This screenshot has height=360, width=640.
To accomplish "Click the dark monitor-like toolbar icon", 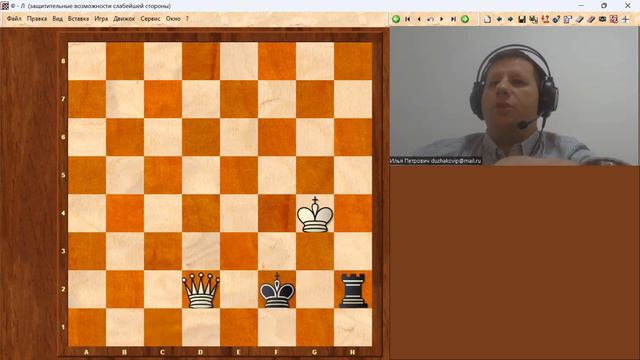I will click(x=602, y=19).
